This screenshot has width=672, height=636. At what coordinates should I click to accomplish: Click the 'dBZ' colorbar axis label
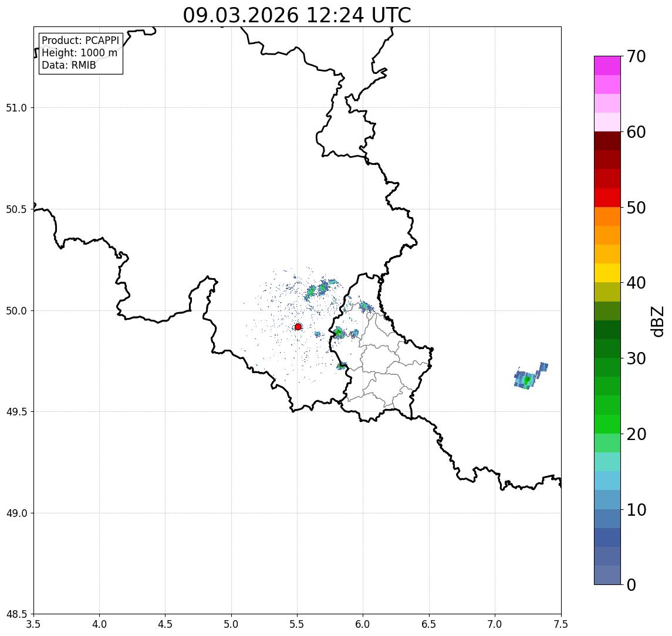click(x=657, y=322)
